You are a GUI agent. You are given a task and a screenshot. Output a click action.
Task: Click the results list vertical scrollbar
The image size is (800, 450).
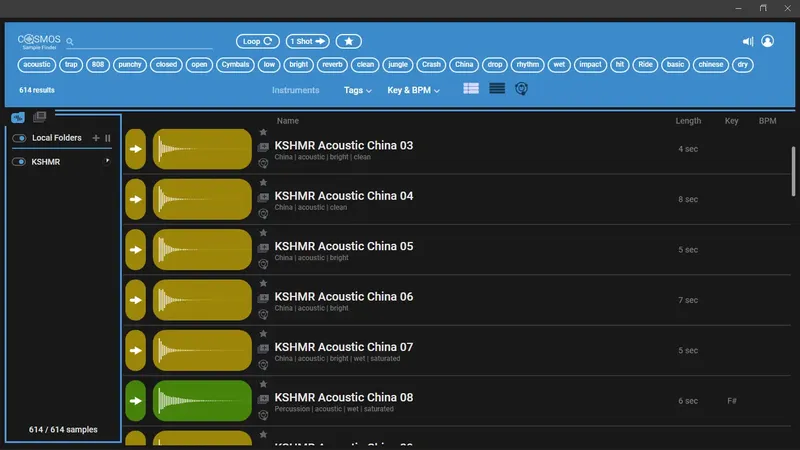tap(793, 171)
